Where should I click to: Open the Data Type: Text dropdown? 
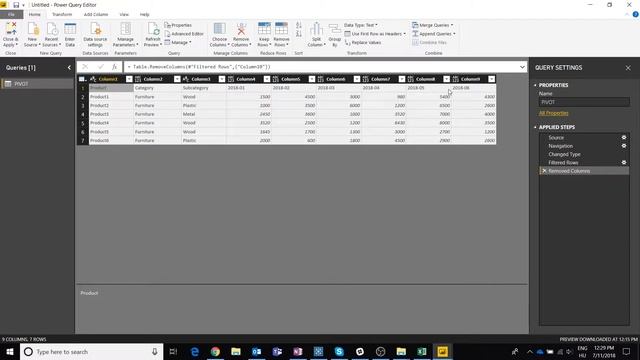point(361,25)
